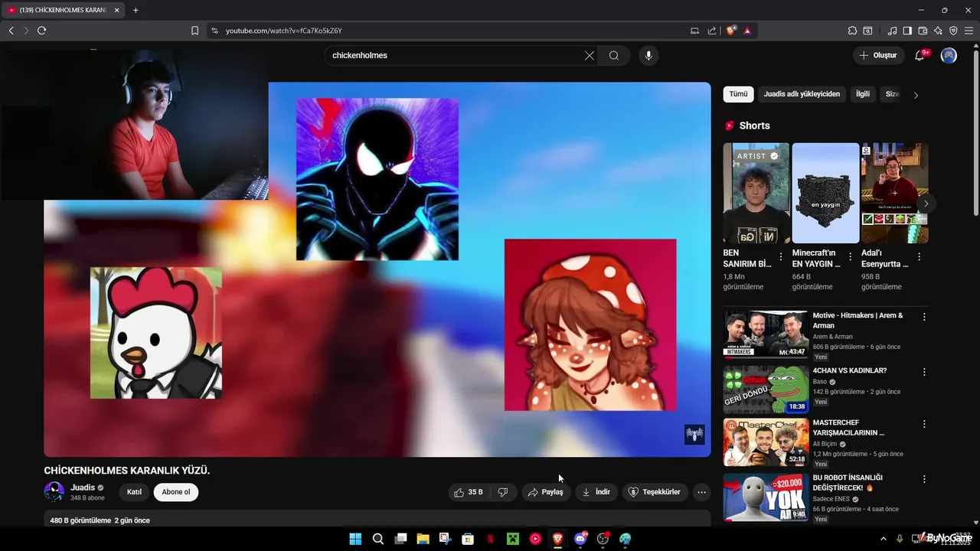Dislike the video

click(x=503, y=492)
